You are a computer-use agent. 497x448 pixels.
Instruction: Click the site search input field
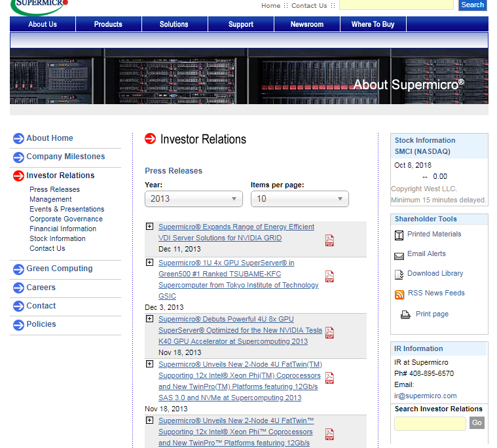(x=396, y=5)
